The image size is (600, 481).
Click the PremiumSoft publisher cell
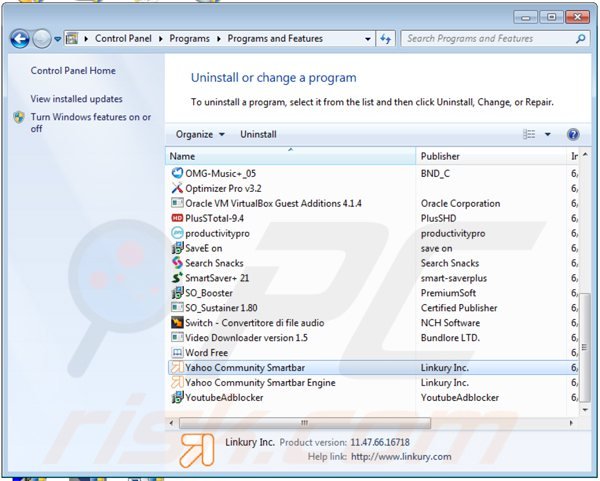click(x=448, y=293)
